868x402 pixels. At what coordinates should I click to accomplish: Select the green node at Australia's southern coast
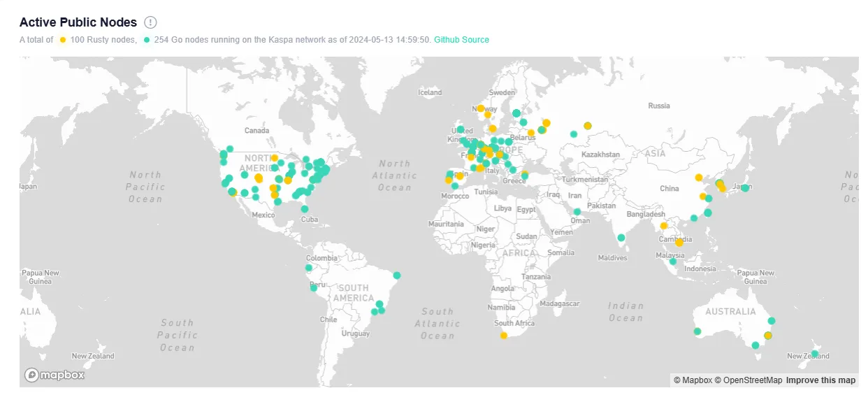[x=755, y=345]
